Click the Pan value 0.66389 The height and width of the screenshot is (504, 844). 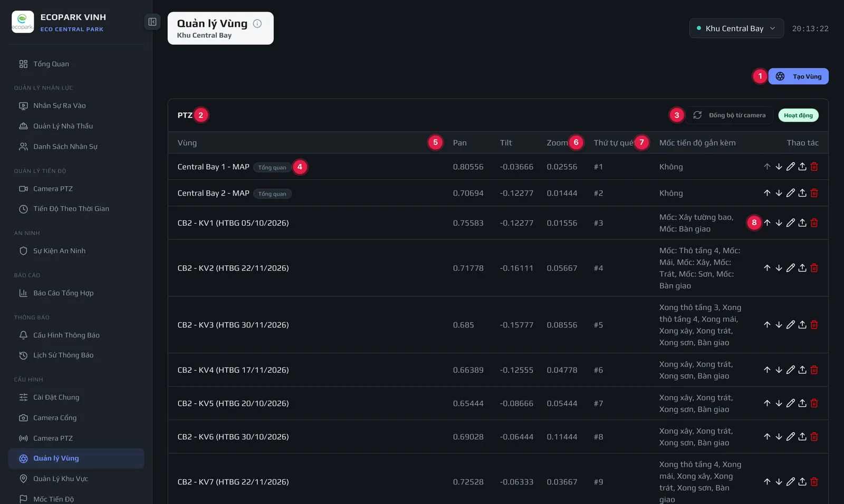point(468,370)
